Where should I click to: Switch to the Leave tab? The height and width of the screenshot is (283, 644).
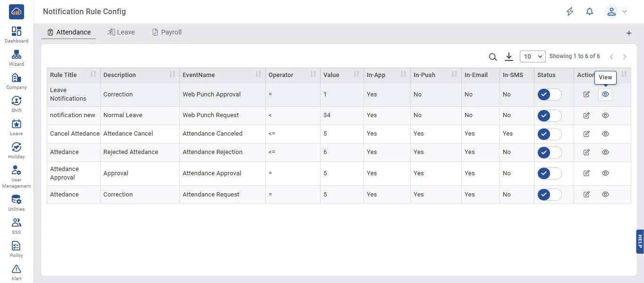(121, 32)
